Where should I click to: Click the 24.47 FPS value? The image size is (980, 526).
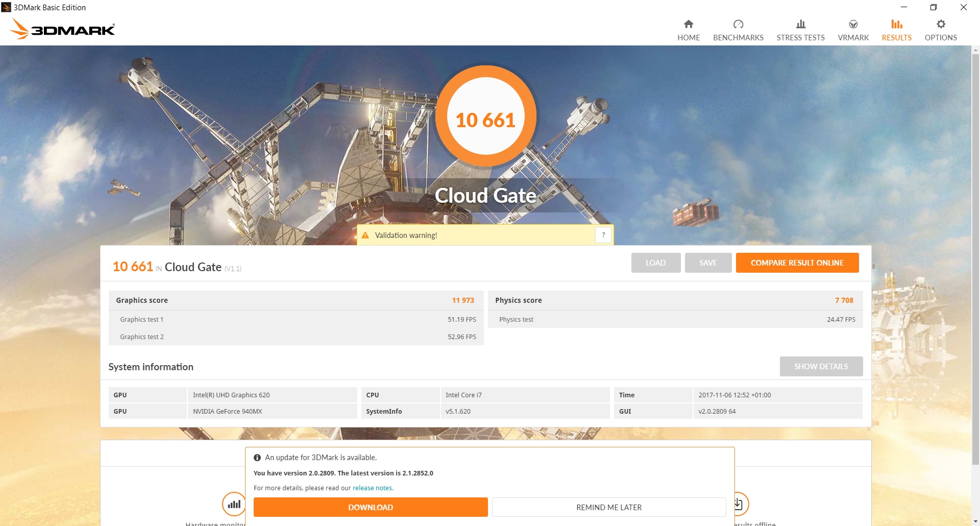point(841,320)
